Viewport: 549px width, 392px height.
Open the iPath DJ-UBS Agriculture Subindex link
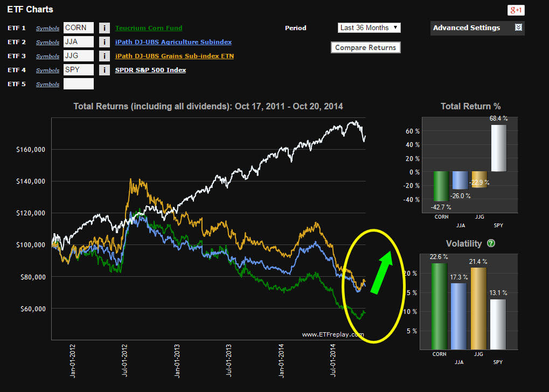pyautogui.click(x=173, y=42)
